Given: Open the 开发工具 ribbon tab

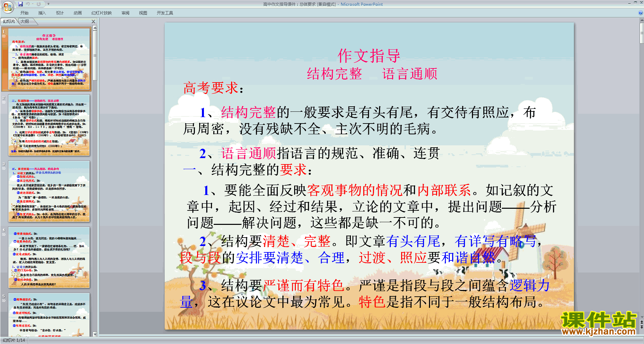Looking at the screenshot, I should (x=165, y=13).
